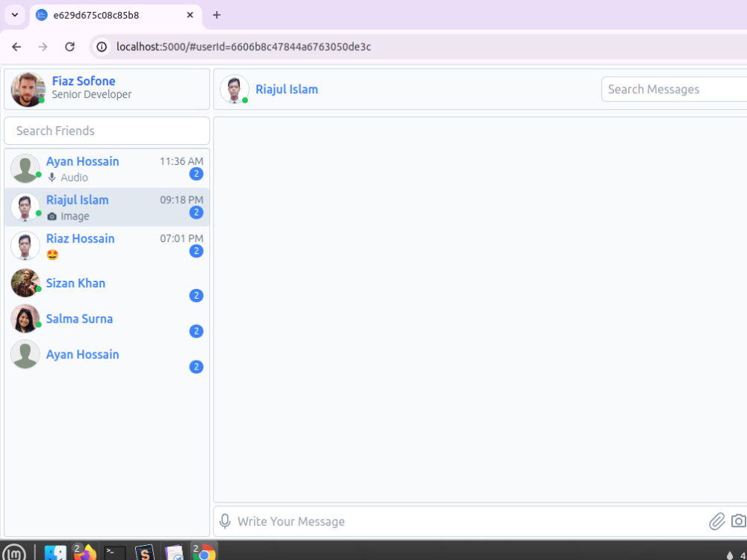Open chat with Riaz Hossain
747x560 pixels.
(107, 246)
